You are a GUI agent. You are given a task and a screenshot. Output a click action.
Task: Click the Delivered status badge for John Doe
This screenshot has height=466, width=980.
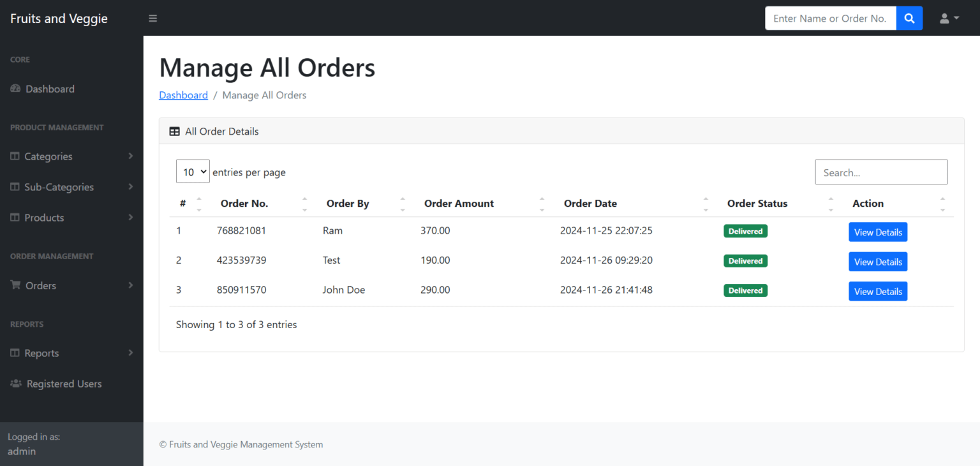[745, 290]
